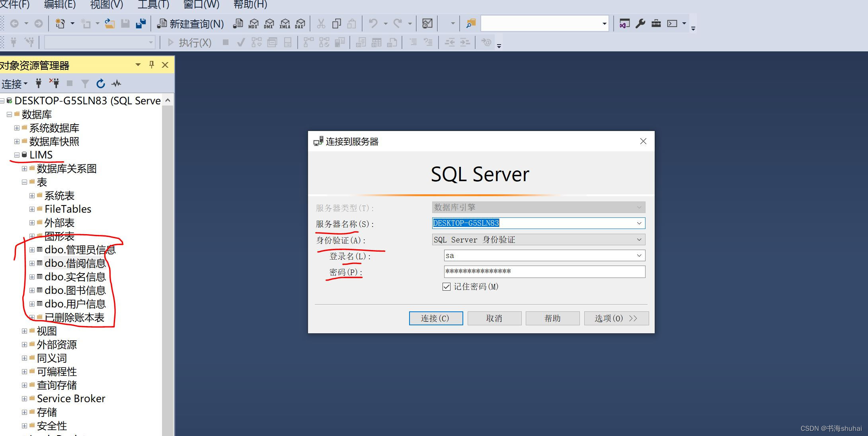Click the Undo icon on the standard toolbar
868x436 pixels.
pos(373,23)
